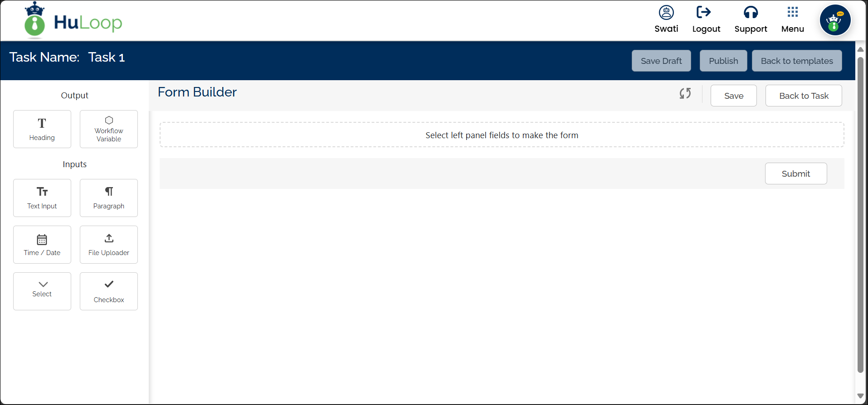Add a Checkbox field to form

(109, 291)
